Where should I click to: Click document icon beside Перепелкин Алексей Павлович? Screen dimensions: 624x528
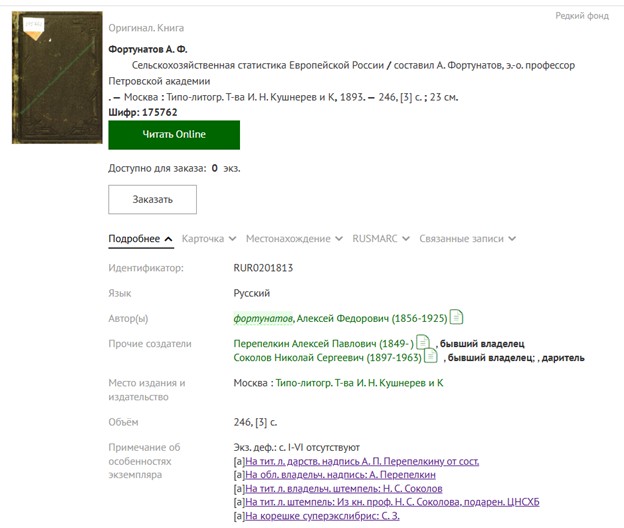(x=422, y=343)
